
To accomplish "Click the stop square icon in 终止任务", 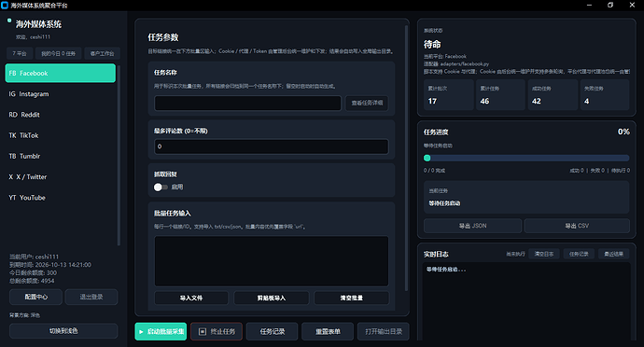I will coord(203,331).
